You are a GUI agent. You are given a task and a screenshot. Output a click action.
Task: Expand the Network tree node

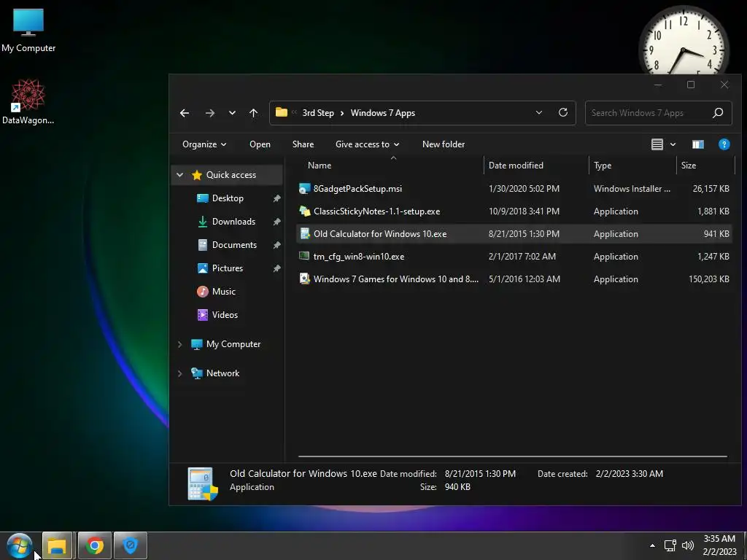[x=179, y=373]
